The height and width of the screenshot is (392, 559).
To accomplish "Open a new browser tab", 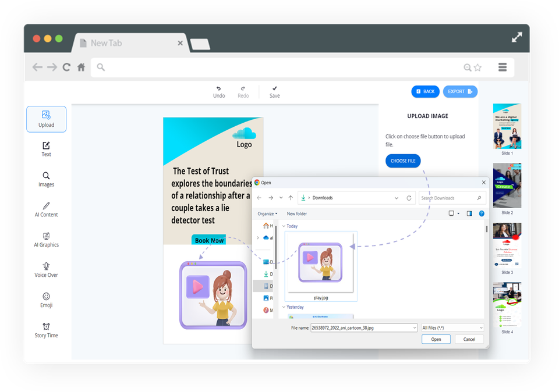I will tap(200, 45).
